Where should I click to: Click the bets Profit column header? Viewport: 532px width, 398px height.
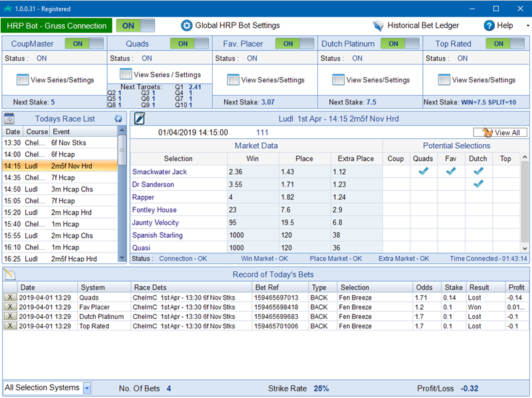click(517, 288)
